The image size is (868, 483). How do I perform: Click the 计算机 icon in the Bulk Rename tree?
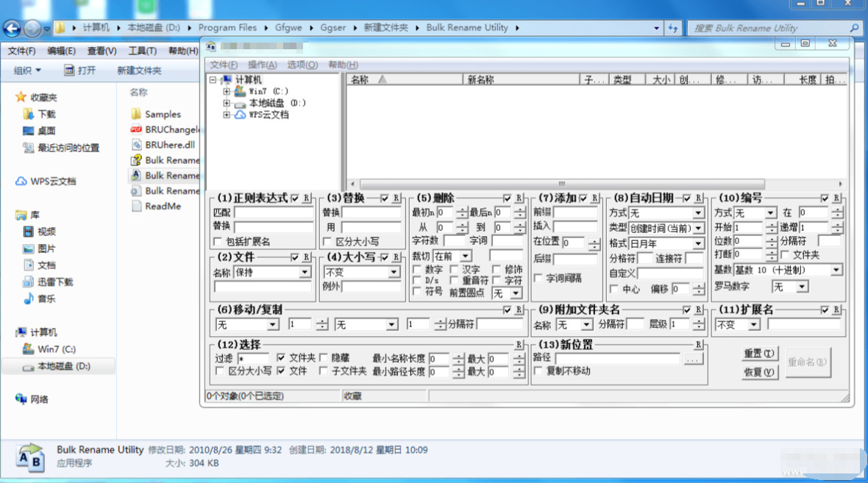click(x=227, y=79)
